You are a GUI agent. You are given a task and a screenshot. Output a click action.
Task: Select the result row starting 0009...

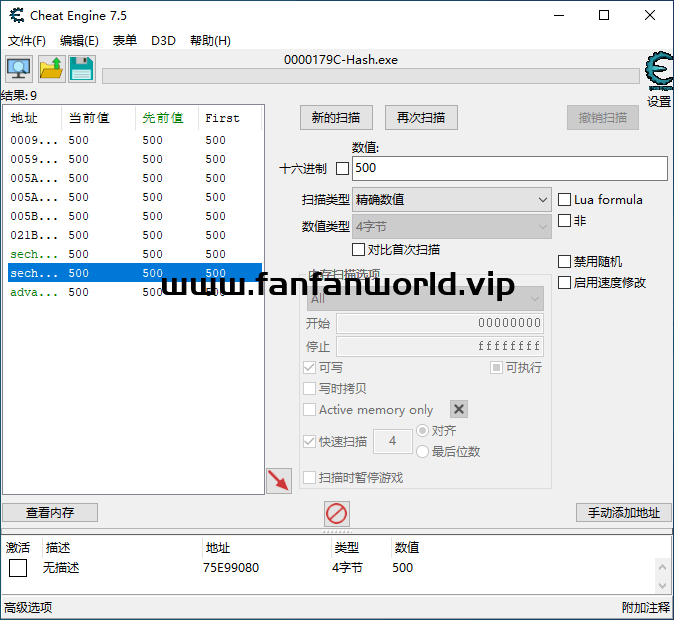click(x=135, y=140)
